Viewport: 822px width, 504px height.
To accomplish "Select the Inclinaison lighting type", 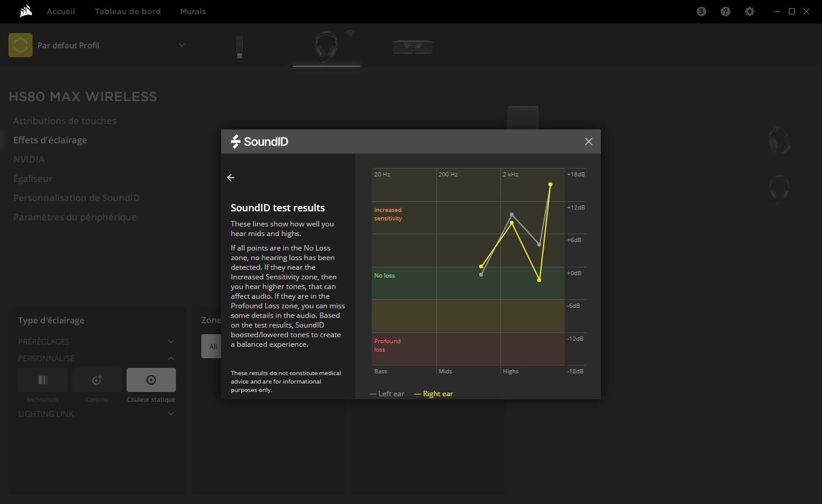I will [43, 381].
